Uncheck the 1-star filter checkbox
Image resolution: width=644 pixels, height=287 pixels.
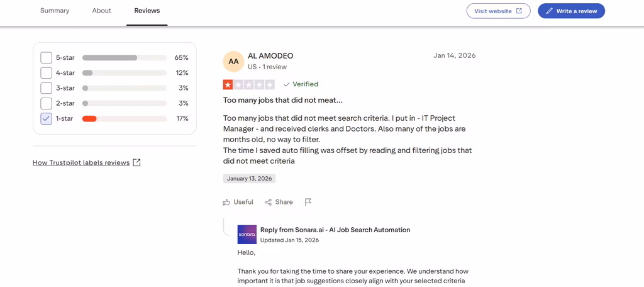pos(46,118)
